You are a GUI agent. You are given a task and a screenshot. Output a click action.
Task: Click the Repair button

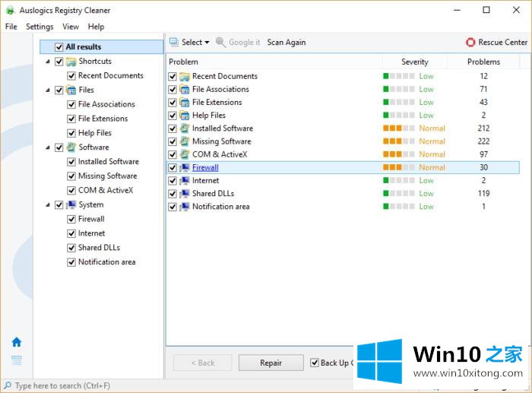(x=271, y=363)
